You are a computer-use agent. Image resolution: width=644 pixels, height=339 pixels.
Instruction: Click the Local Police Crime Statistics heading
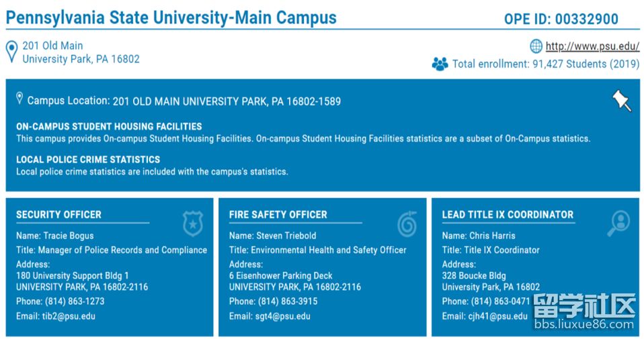click(88, 160)
